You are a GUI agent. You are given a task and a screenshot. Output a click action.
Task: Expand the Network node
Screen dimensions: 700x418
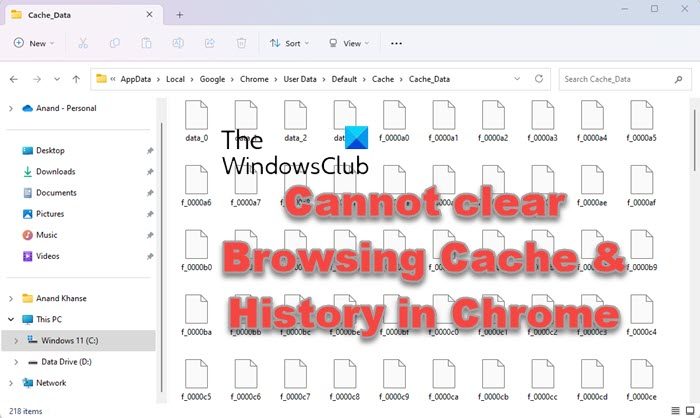coord(11,383)
